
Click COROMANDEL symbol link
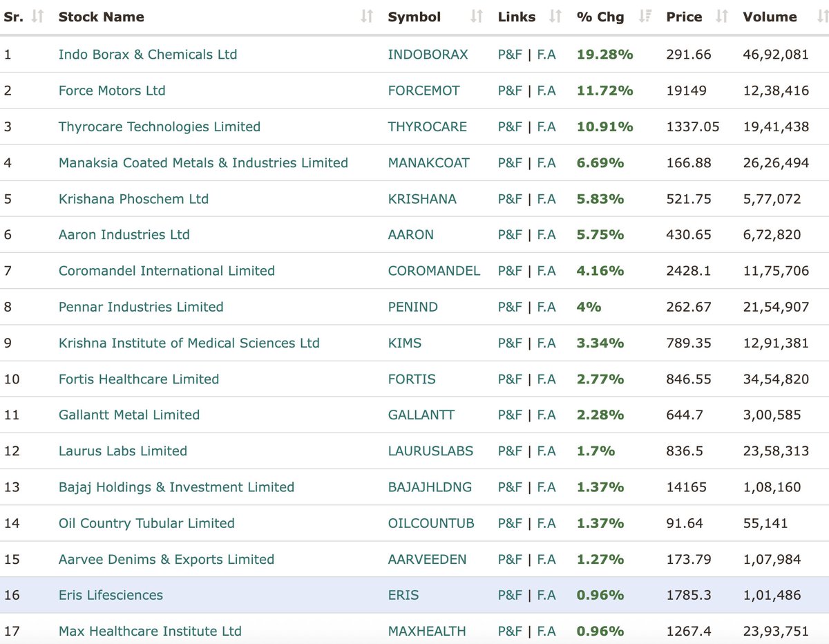click(434, 271)
